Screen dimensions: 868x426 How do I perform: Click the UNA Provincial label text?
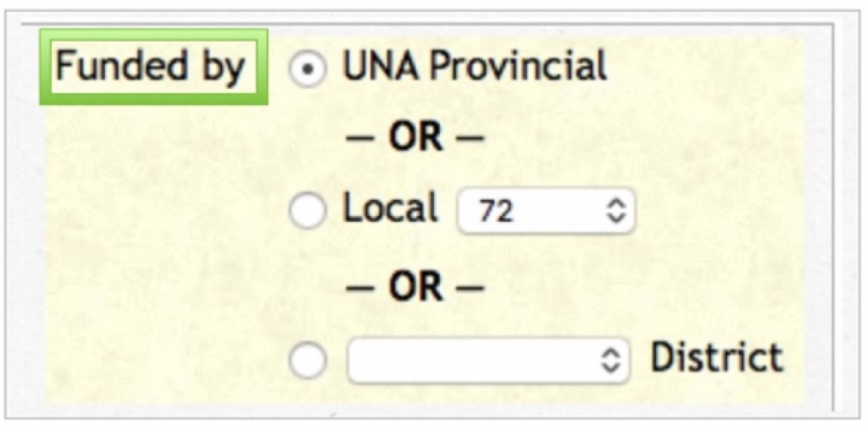click(x=475, y=67)
